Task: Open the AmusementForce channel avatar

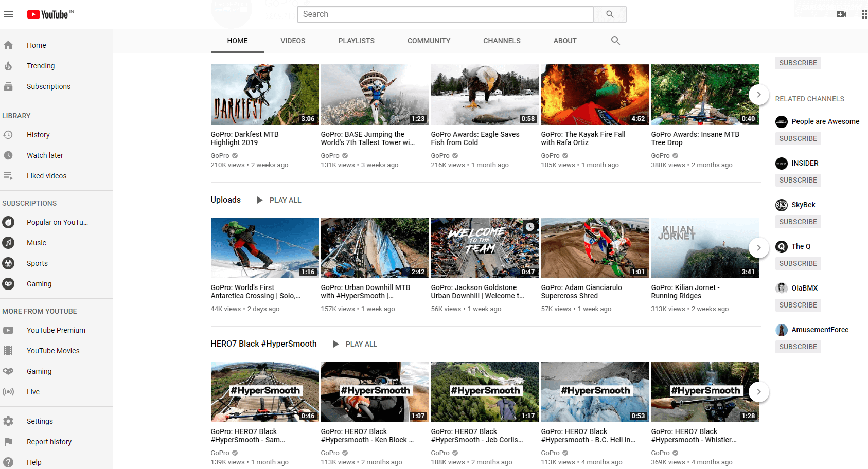Action: point(782,330)
